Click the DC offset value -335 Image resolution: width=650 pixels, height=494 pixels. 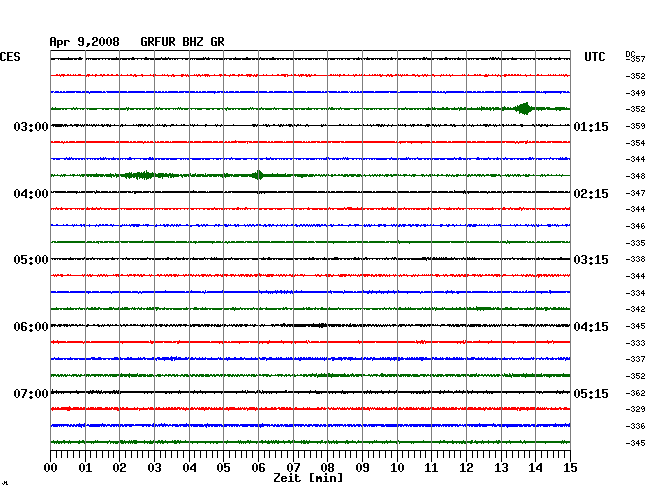pos(635,243)
